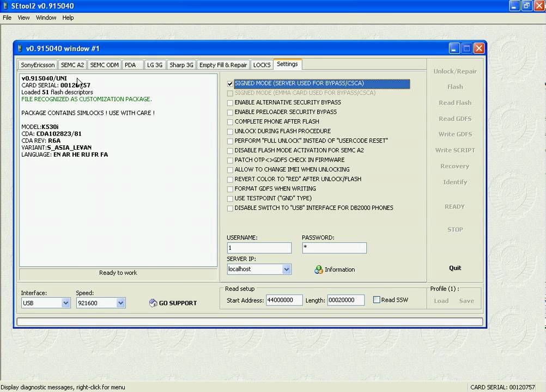Click the Identify button

coord(455,182)
